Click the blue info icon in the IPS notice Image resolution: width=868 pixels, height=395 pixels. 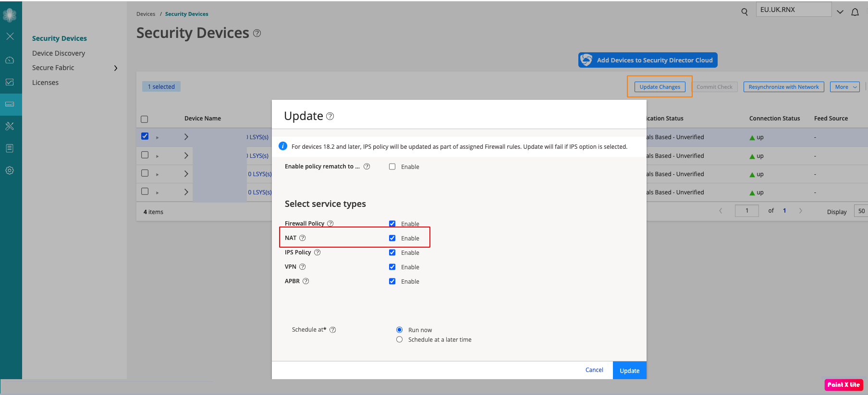(283, 146)
